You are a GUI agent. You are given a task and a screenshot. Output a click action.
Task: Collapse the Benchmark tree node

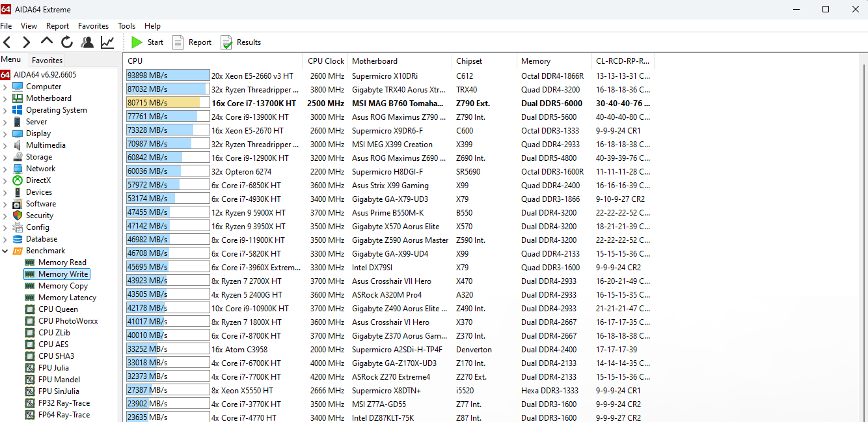[5, 251]
